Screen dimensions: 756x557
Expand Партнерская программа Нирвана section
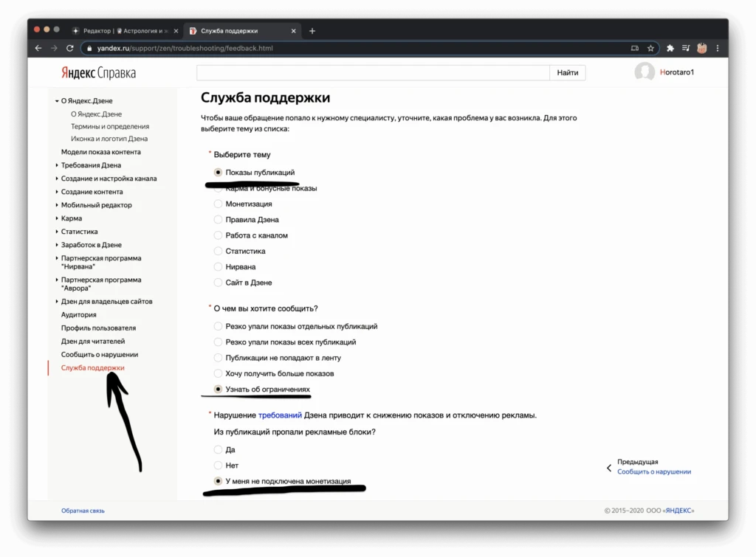coord(57,258)
